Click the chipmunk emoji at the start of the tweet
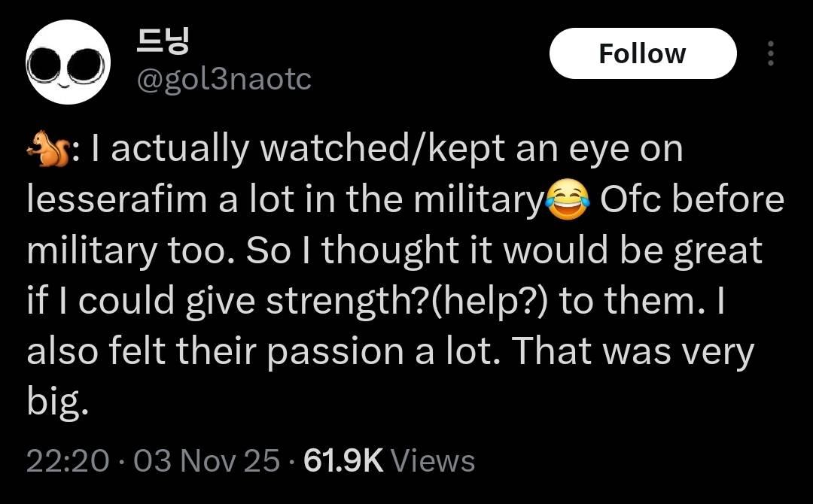 (x=44, y=149)
